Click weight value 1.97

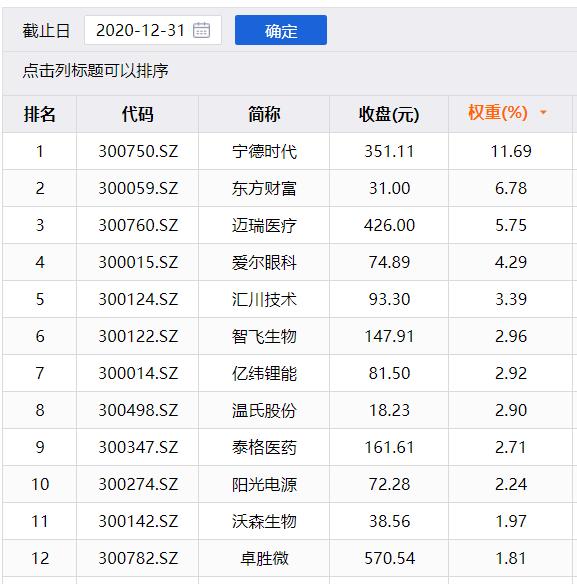[511, 521]
